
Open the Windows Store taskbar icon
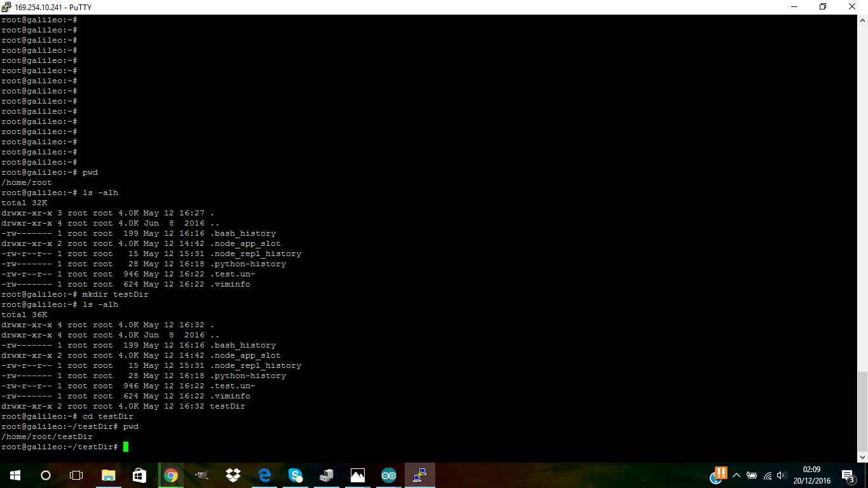[x=139, y=475]
